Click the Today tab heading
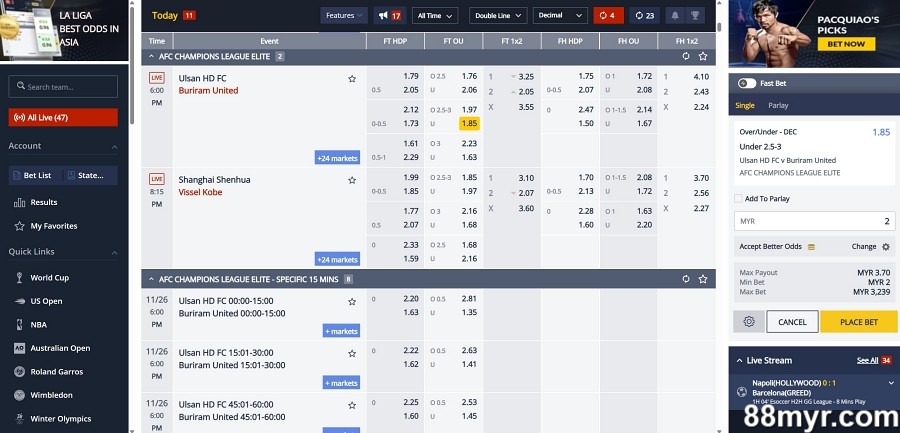 tap(165, 16)
